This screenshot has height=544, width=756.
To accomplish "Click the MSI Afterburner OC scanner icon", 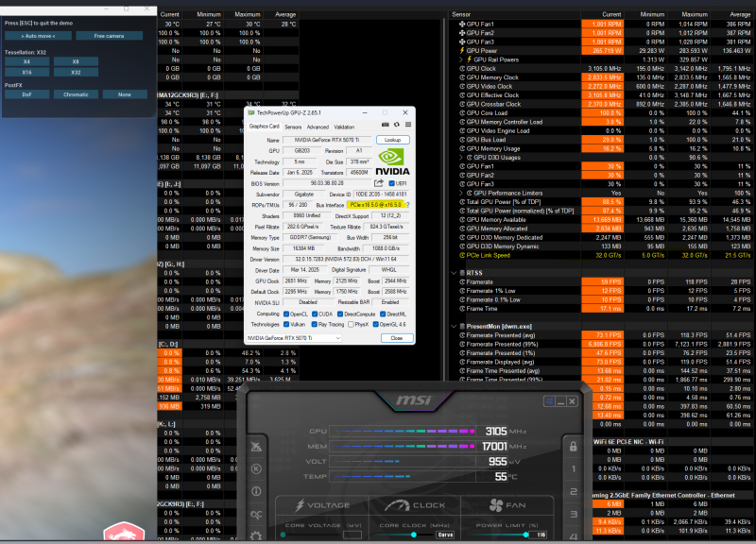I will click(x=256, y=515).
